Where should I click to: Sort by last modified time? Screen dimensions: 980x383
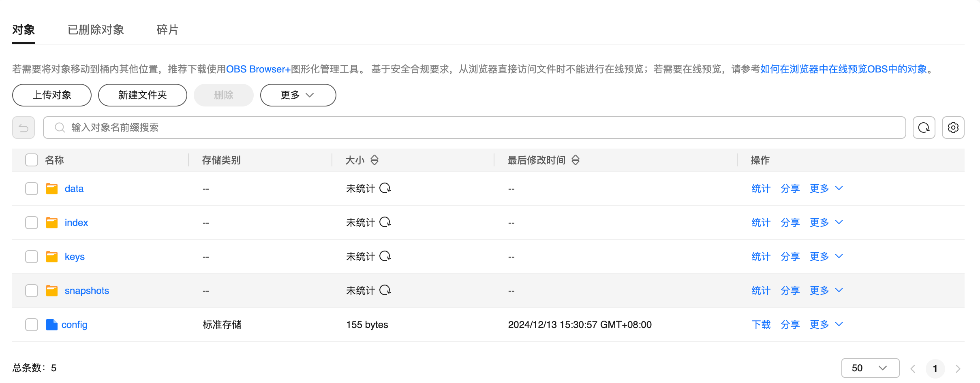576,160
